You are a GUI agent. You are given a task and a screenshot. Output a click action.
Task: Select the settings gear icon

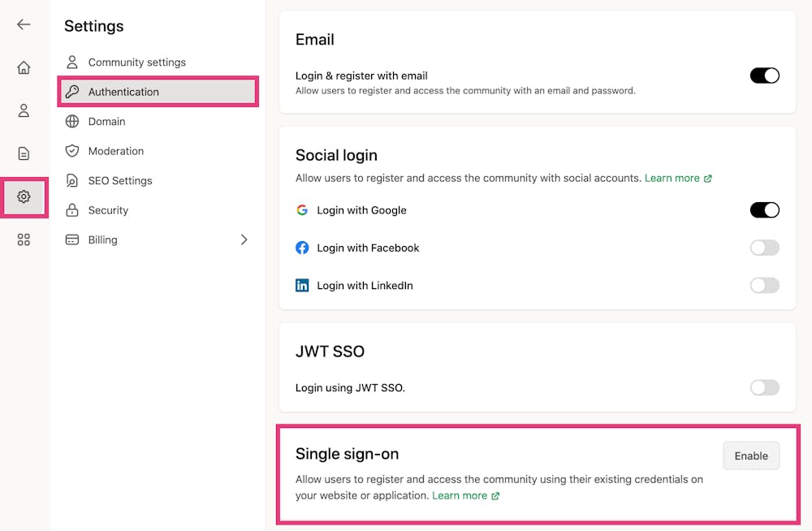[24, 196]
